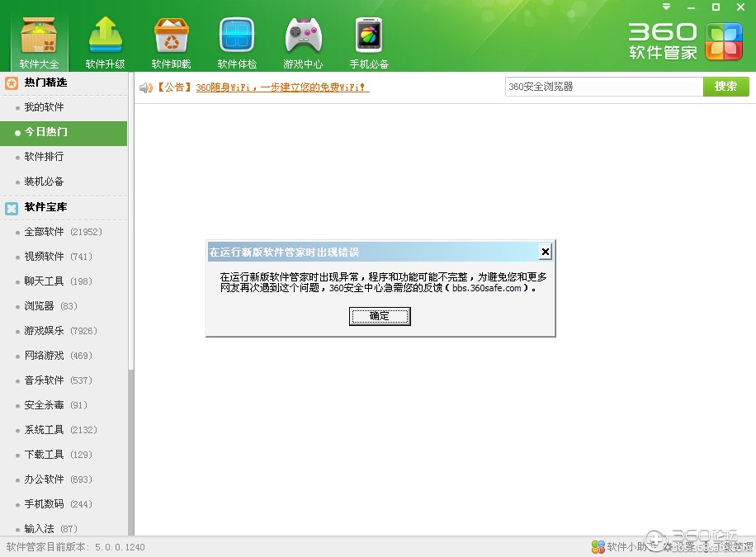Open 浏览器 (83) category
The image size is (756, 557).
tap(64, 306)
